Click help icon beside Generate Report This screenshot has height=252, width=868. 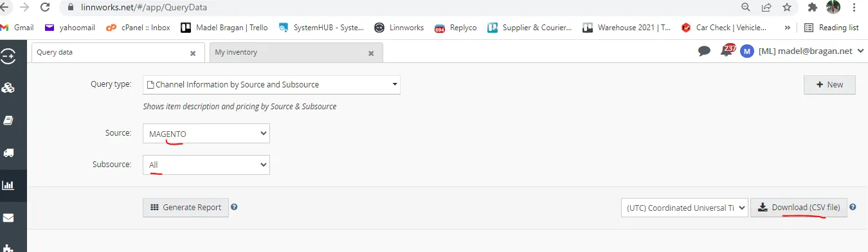(x=235, y=207)
